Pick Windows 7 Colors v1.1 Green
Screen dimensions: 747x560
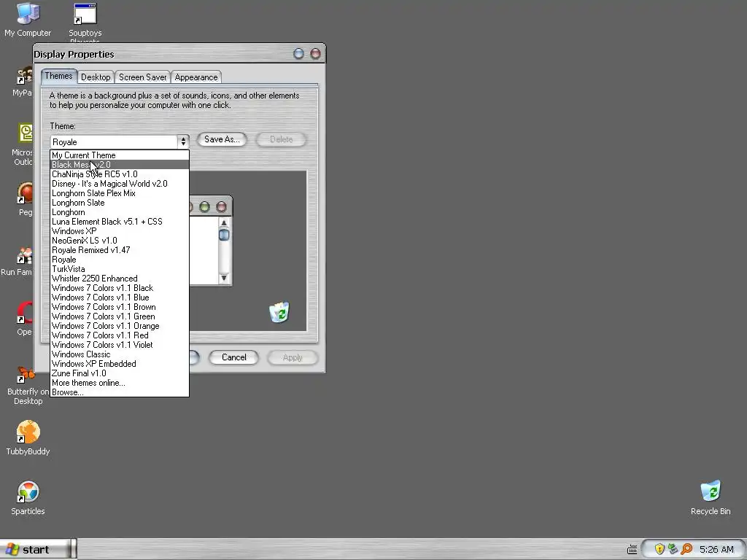pos(120,316)
